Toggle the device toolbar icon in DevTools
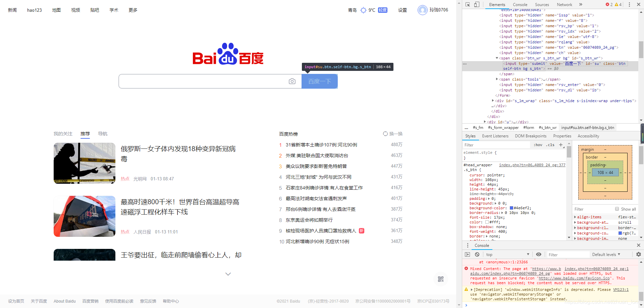644x308 pixels. click(477, 4)
